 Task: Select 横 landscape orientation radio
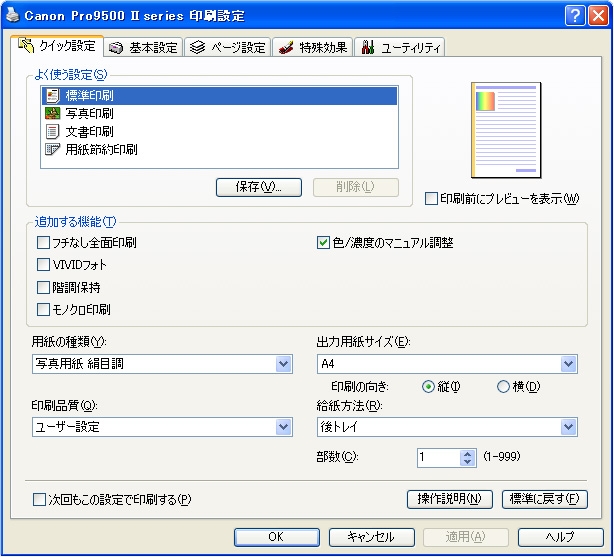pyautogui.click(x=503, y=387)
